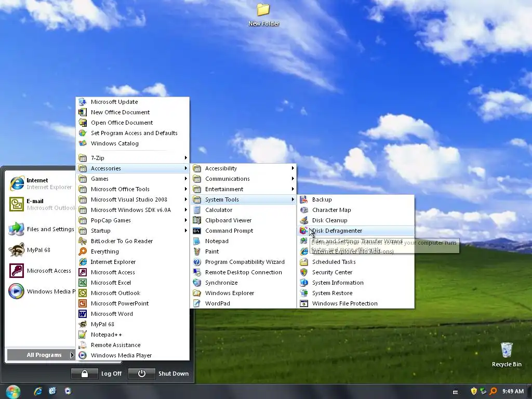Click the Windows Start orb
The width and height of the screenshot is (532, 399).
tap(13, 392)
